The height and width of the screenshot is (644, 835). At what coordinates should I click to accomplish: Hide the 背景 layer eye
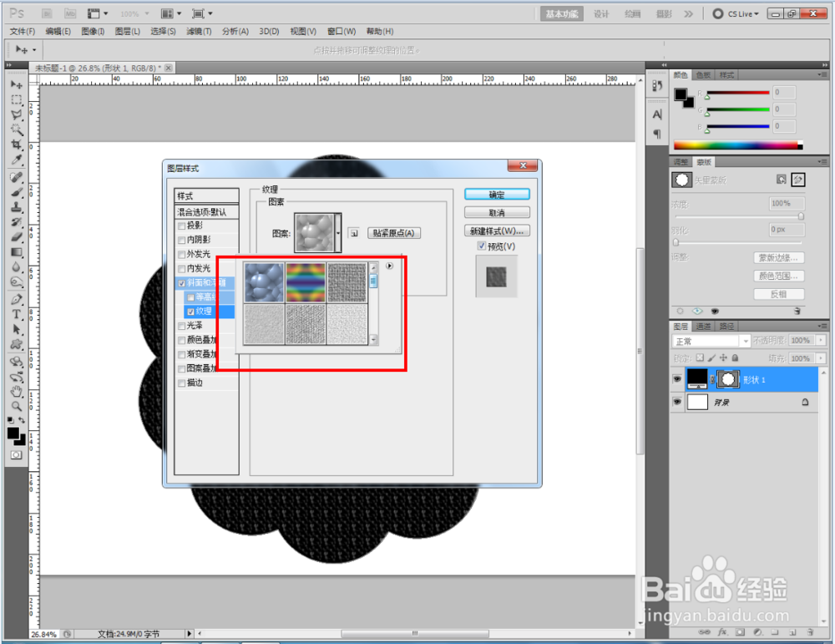[677, 402]
